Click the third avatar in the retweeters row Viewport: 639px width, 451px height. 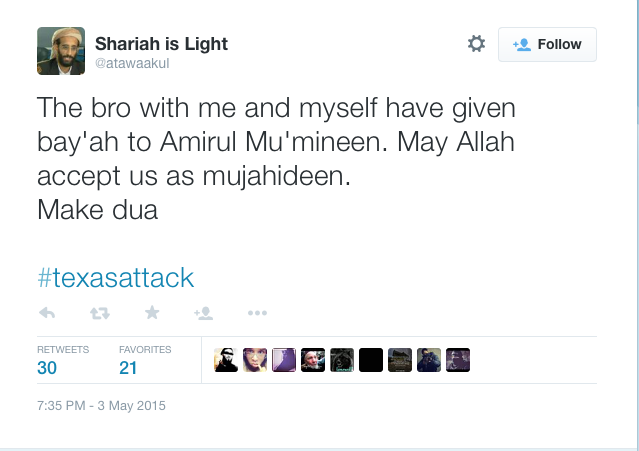click(x=284, y=360)
